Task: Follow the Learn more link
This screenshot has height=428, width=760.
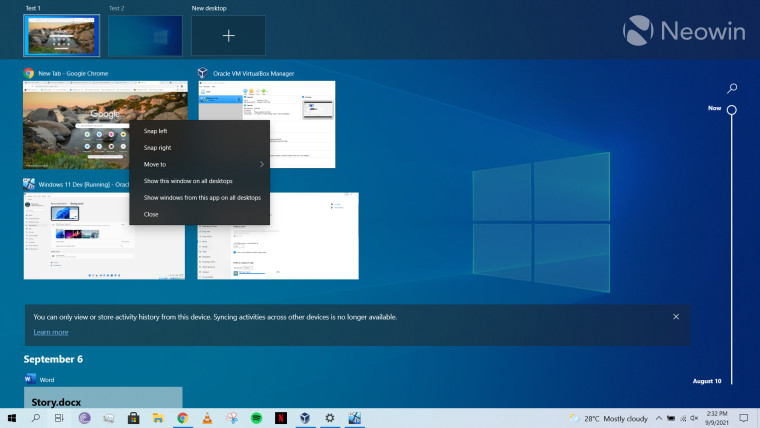Action: (51, 332)
